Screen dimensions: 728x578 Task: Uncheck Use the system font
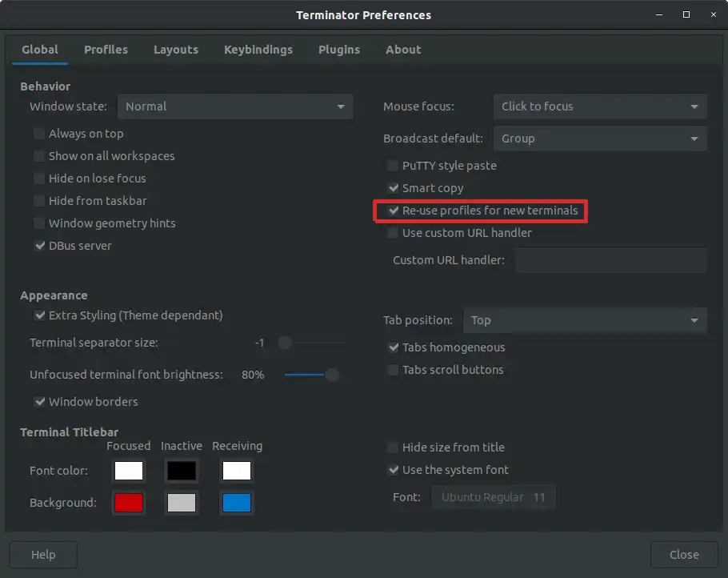(393, 470)
